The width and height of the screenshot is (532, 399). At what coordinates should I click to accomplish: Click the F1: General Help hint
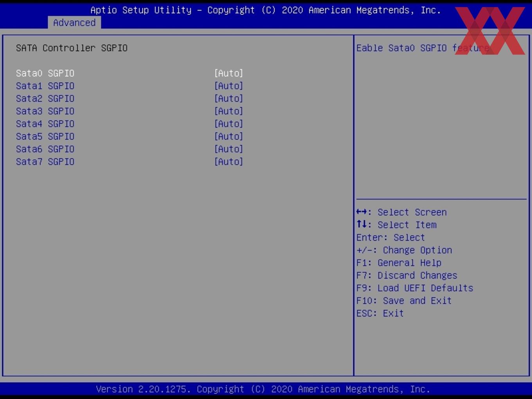[399, 263]
